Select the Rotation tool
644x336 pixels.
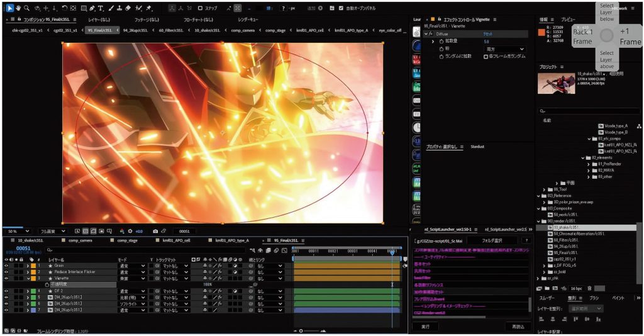pos(65,8)
